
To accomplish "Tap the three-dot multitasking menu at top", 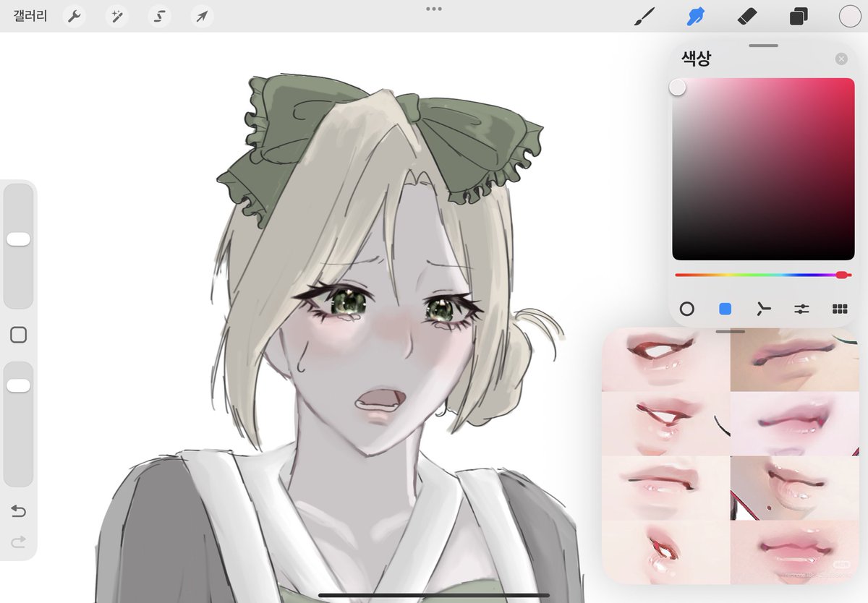I will click(434, 9).
